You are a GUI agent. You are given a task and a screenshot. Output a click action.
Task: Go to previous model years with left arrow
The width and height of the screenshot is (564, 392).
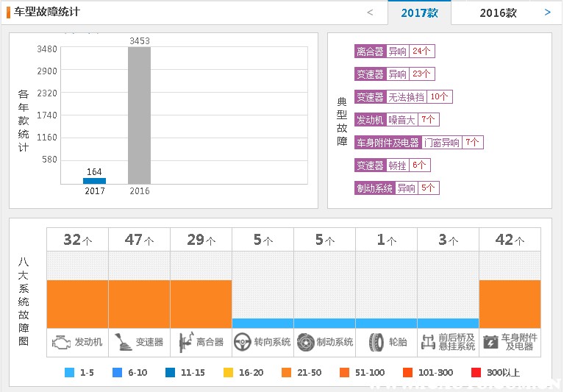click(370, 13)
